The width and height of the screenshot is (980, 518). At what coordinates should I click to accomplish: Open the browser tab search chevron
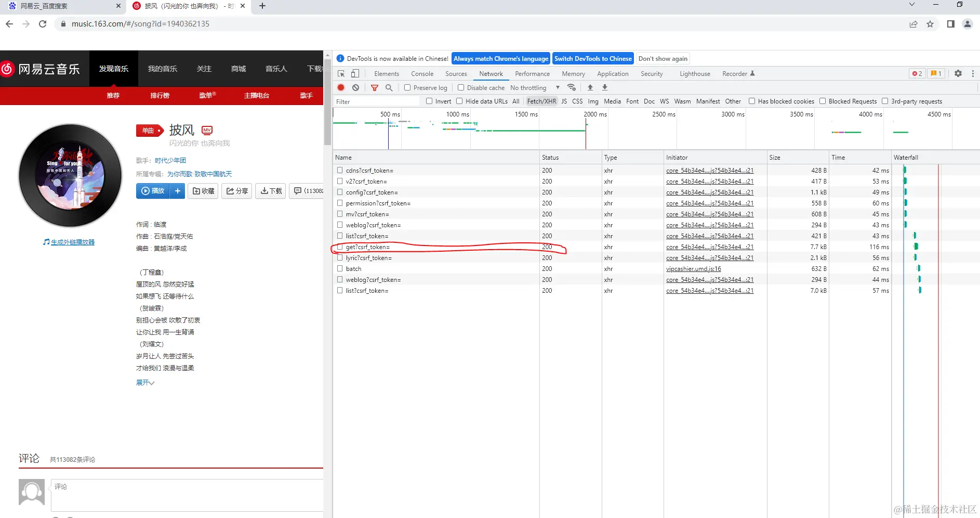point(911,5)
